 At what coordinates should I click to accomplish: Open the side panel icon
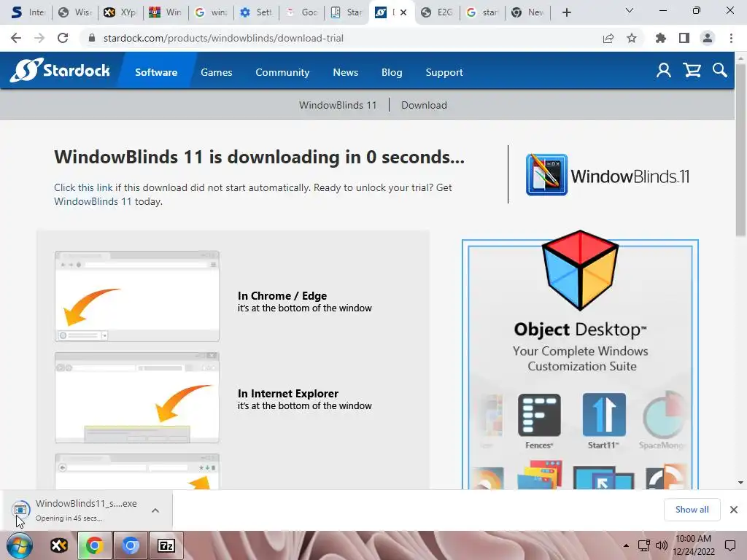coord(684,38)
